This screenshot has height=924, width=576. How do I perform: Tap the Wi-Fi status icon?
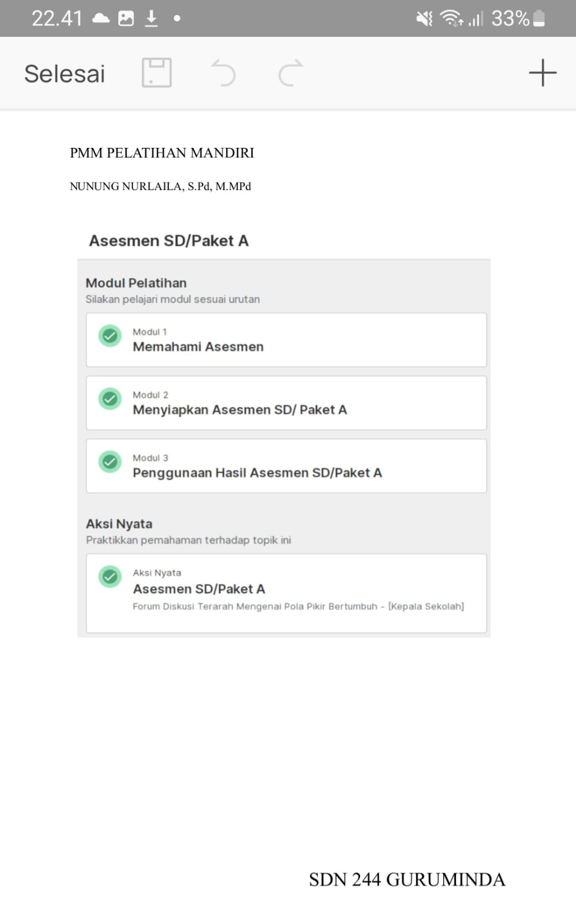tap(451, 19)
